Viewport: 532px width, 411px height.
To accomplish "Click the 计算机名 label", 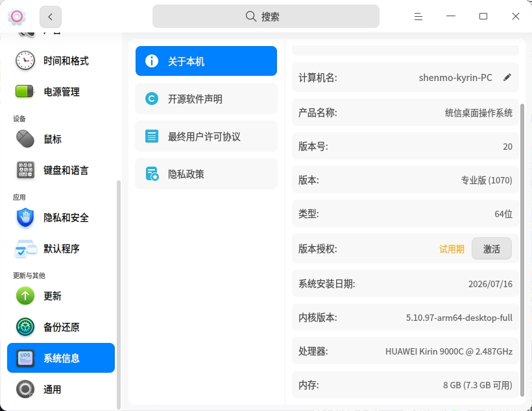I will pos(317,78).
